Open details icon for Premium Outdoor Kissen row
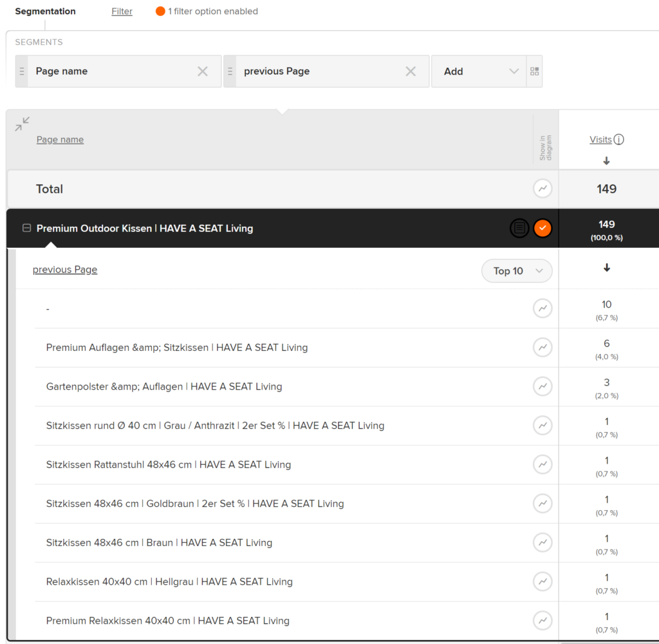 pyautogui.click(x=519, y=228)
